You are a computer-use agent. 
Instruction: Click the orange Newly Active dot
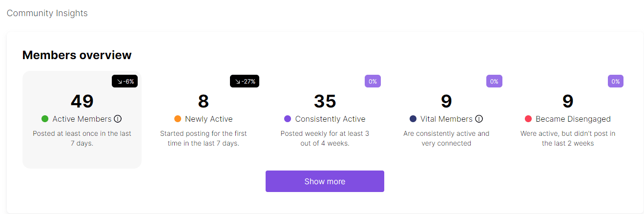pos(178,119)
